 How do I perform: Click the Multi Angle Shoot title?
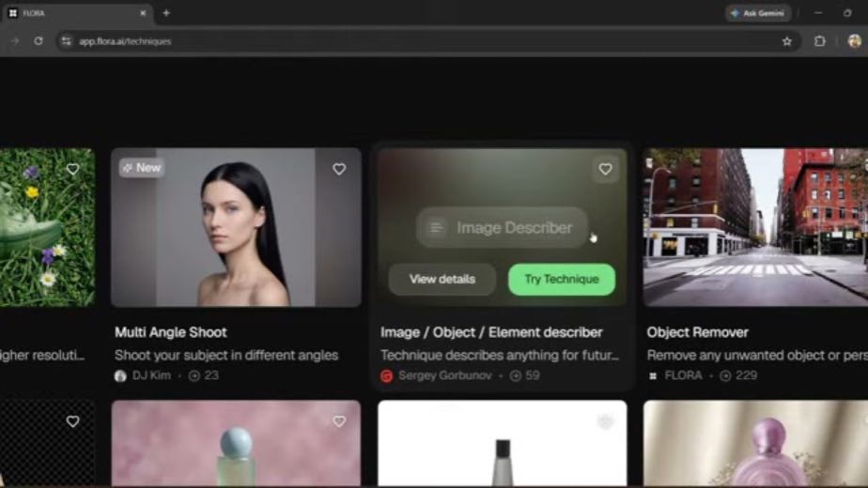coord(171,332)
